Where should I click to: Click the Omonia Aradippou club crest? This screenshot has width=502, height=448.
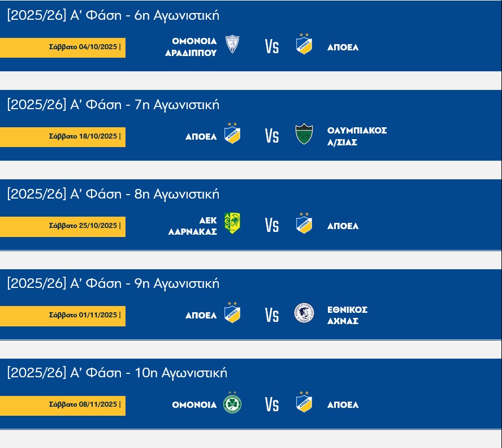tap(232, 44)
